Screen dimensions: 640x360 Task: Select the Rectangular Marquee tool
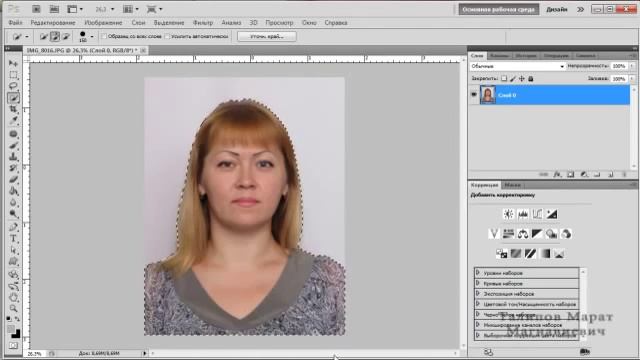coord(13,75)
